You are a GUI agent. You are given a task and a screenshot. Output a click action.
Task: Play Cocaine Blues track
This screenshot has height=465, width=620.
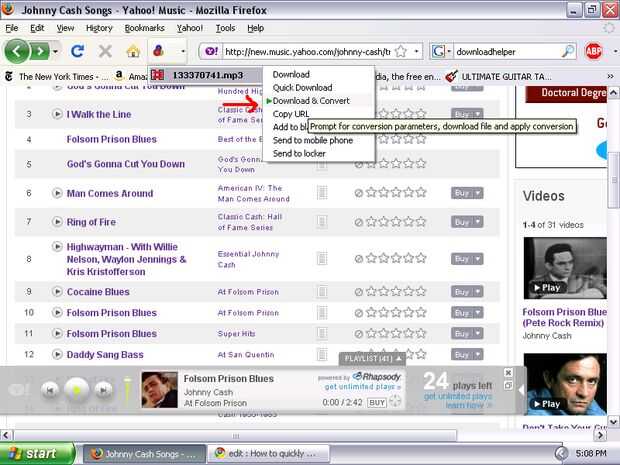click(x=57, y=292)
